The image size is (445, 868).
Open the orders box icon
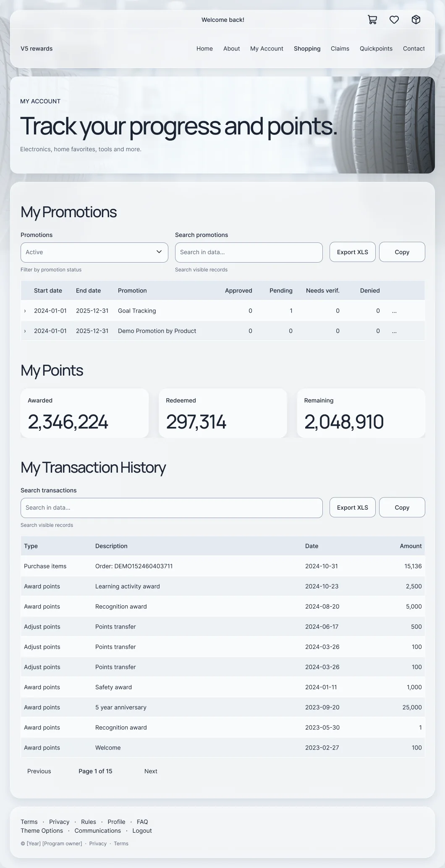(416, 20)
